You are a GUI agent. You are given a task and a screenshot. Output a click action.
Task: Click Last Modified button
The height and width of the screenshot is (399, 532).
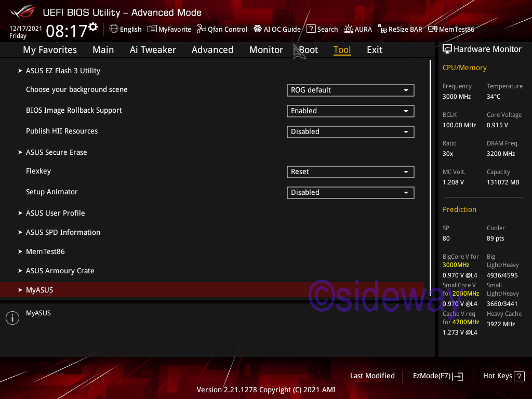(372, 376)
